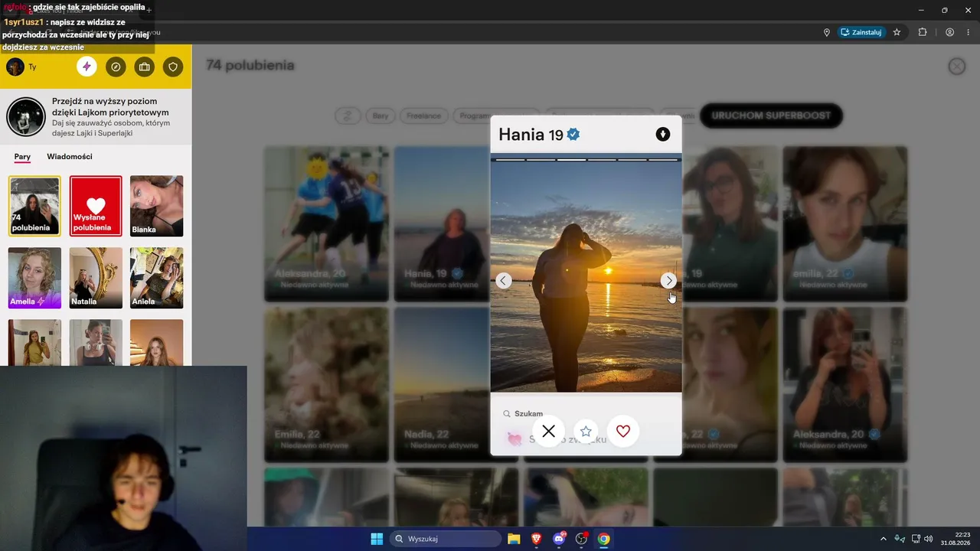
Task: Click the URUCHOM SUPERBOOST button
Action: [x=771, y=116]
